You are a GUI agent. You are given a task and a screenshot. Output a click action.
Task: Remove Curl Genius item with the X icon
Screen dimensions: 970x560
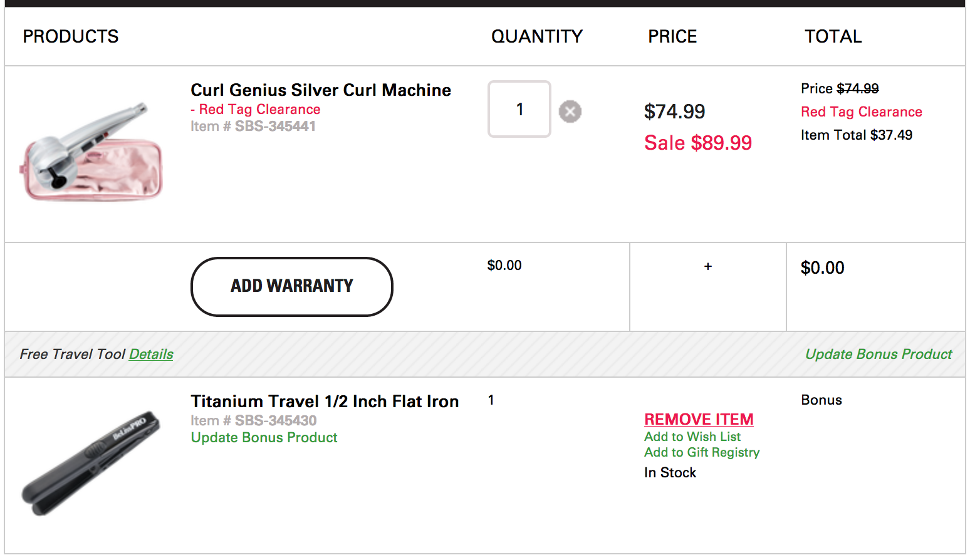tap(570, 111)
